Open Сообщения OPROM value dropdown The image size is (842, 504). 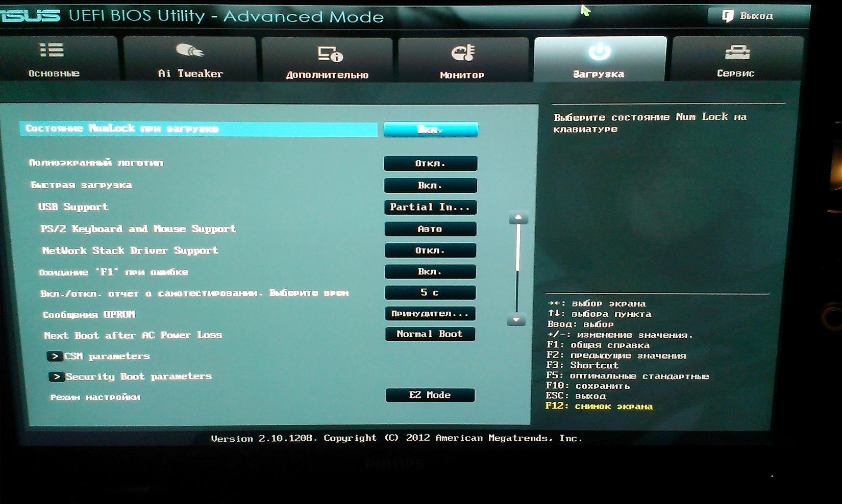430,313
